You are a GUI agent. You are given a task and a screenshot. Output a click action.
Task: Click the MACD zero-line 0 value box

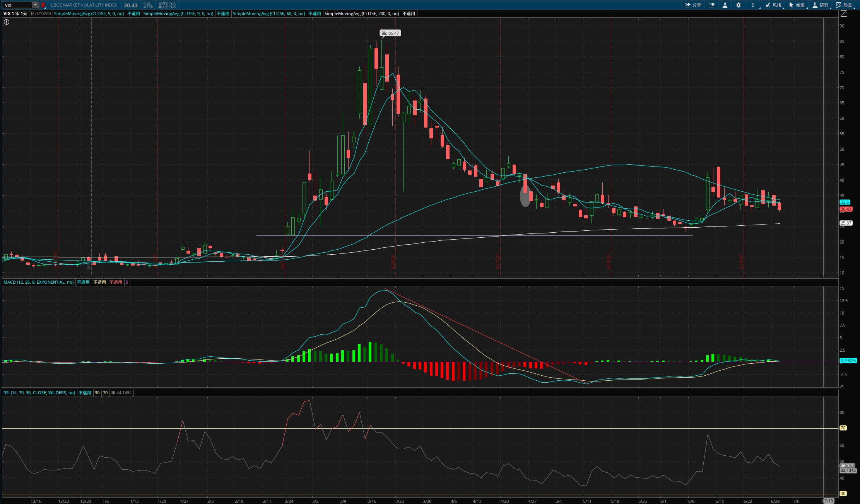(x=127, y=282)
